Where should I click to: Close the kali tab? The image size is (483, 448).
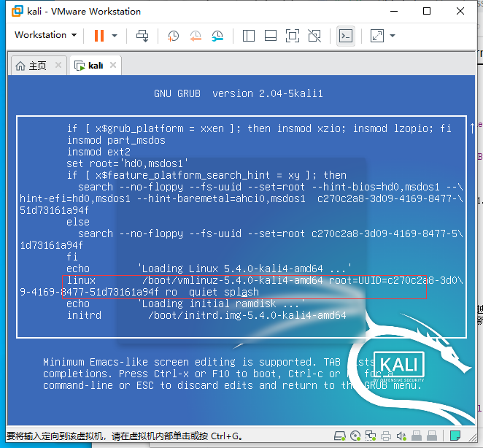pos(113,65)
